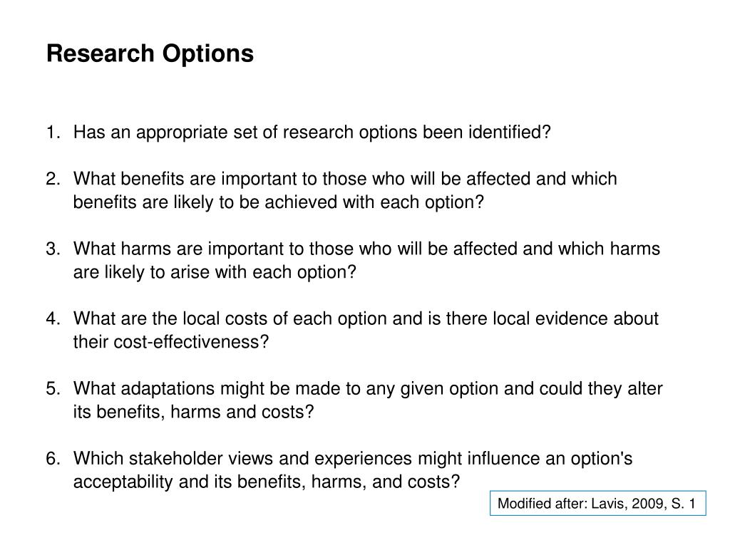Click the line "its benefits, harms and costs?"

193,413
